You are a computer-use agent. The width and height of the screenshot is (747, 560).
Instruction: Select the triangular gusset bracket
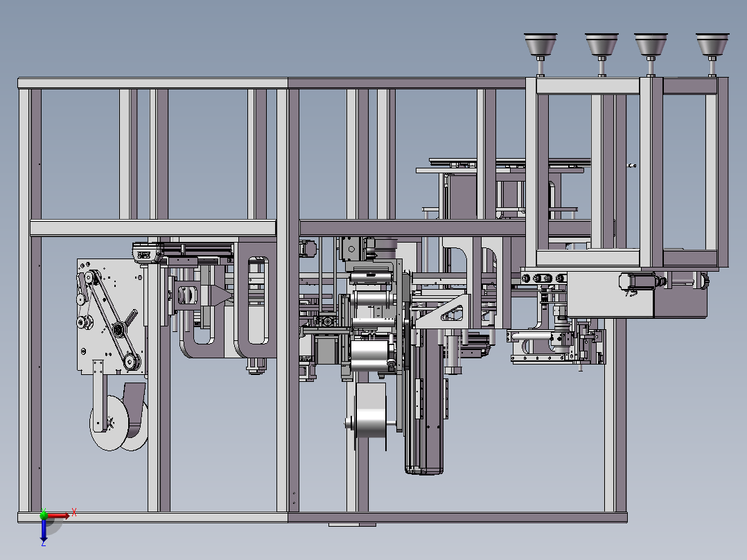click(443, 311)
